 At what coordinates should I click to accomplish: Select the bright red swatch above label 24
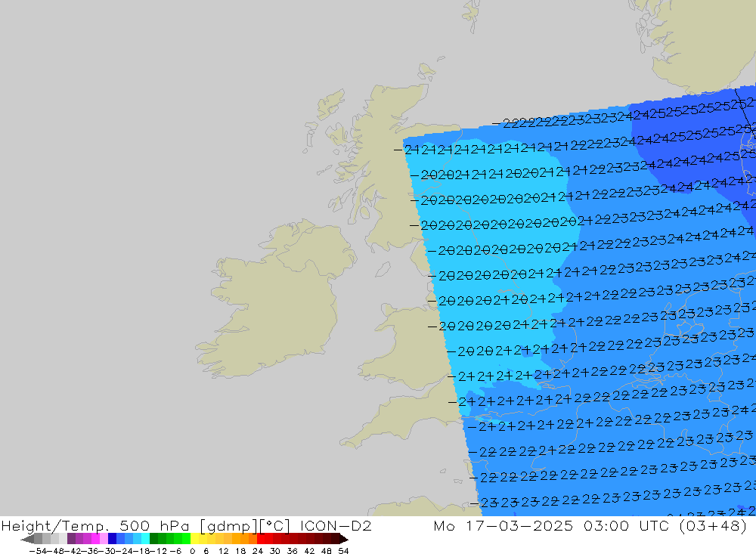(x=261, y=539)
